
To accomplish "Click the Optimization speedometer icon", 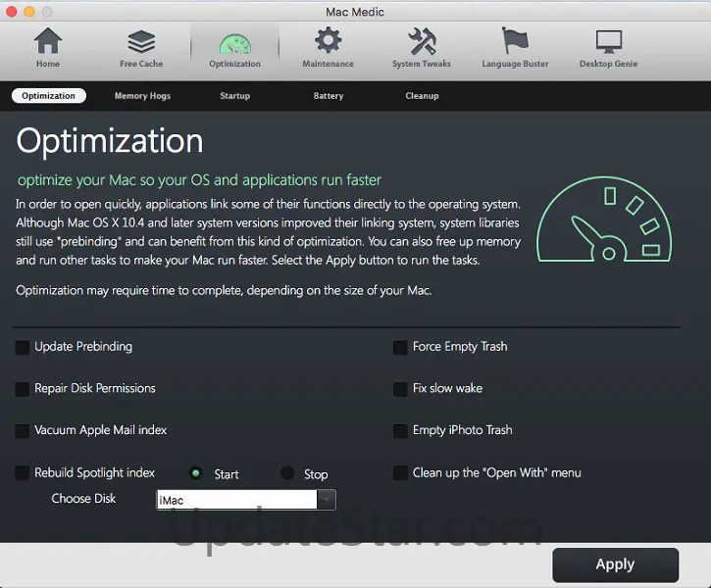I will click(x=234, y=44).
